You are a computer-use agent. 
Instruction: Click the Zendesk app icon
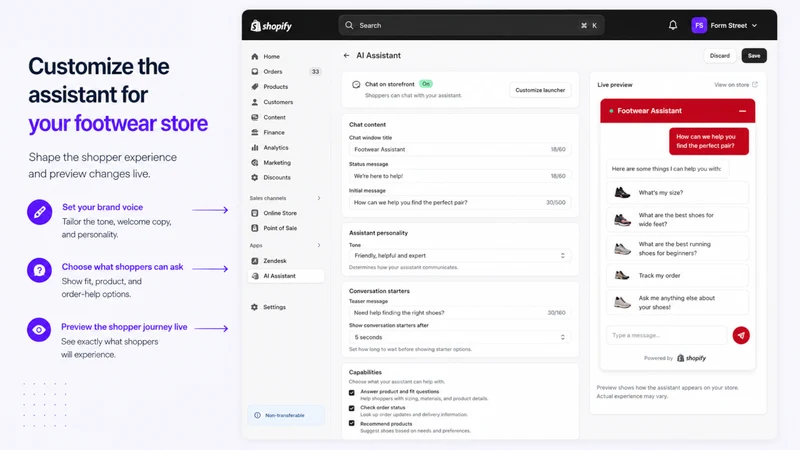(255, 261)
